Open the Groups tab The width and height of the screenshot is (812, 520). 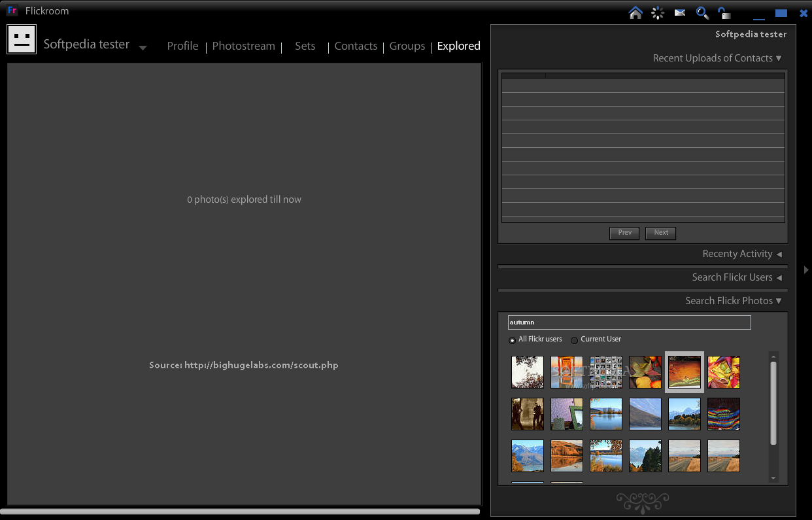coord(407,46)
